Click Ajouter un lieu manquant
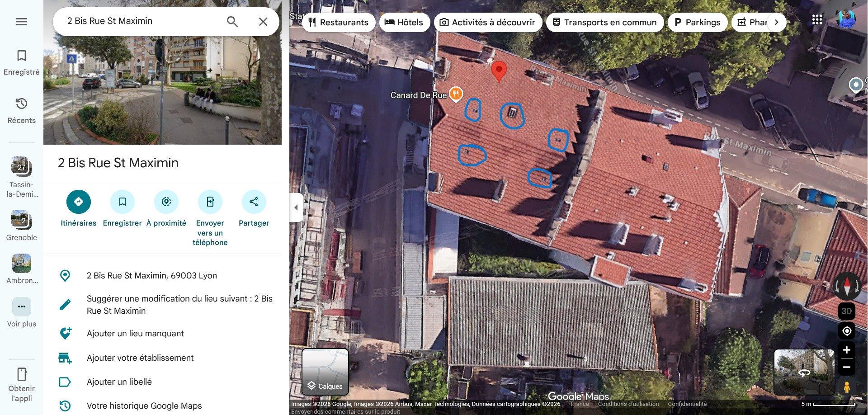Image resolution: width=868 pixels, height=415 pixels. (162, 334)
